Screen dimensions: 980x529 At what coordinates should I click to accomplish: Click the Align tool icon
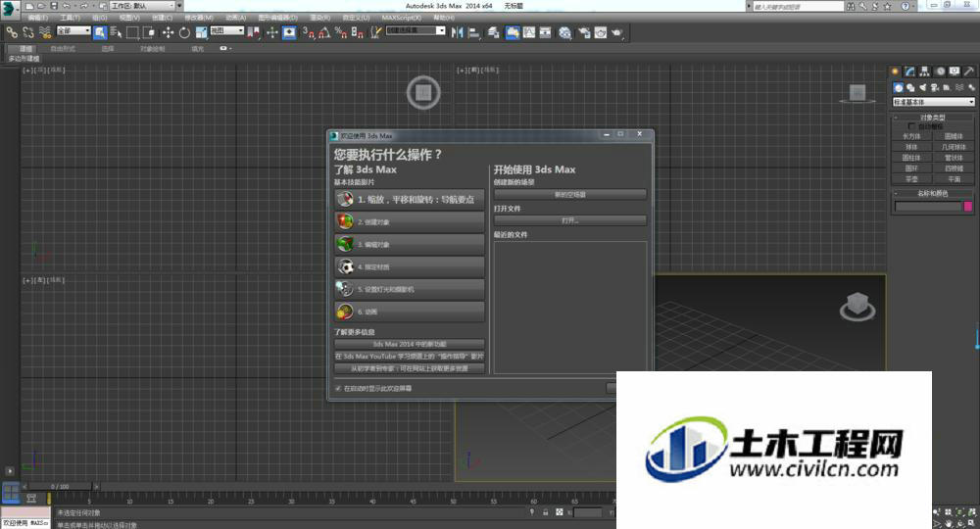tap(474, 32)
